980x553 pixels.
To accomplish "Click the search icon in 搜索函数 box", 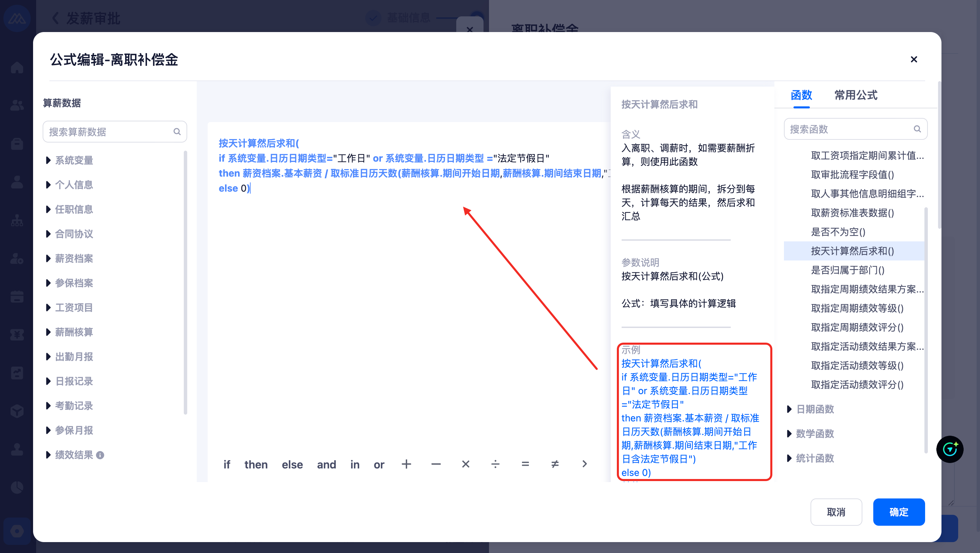I will click(917, 129).
